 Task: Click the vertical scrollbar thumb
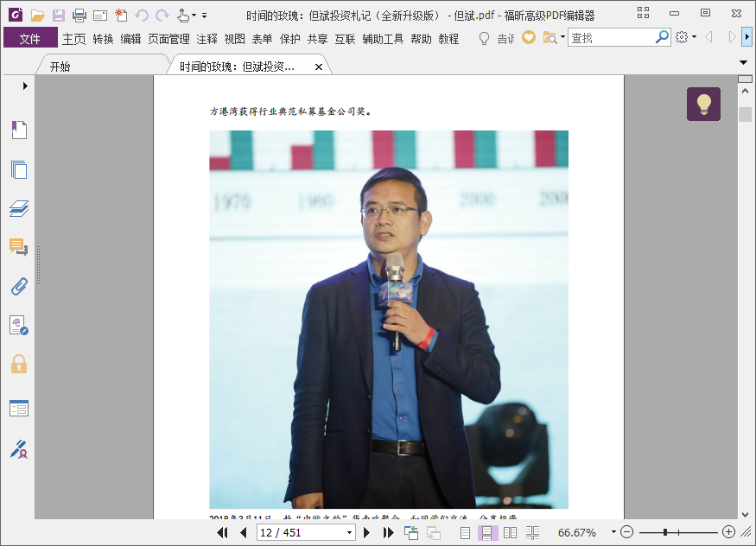pos(745,114)
